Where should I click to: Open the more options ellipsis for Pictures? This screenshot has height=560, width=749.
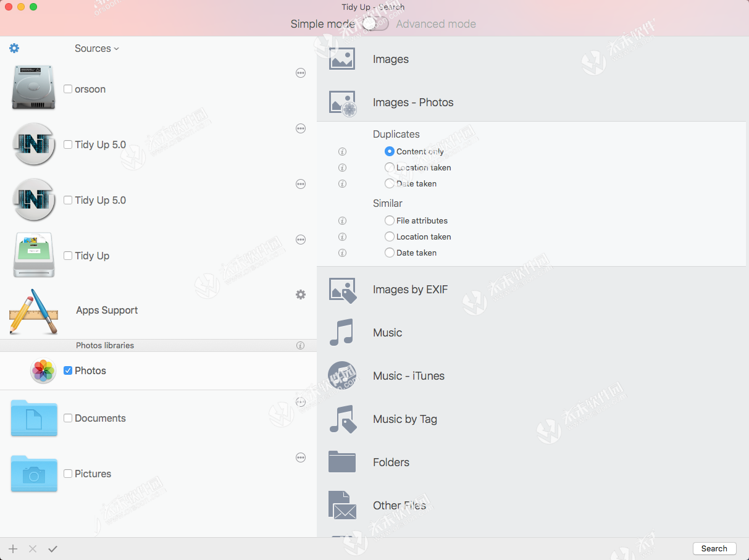coord(301,458)
